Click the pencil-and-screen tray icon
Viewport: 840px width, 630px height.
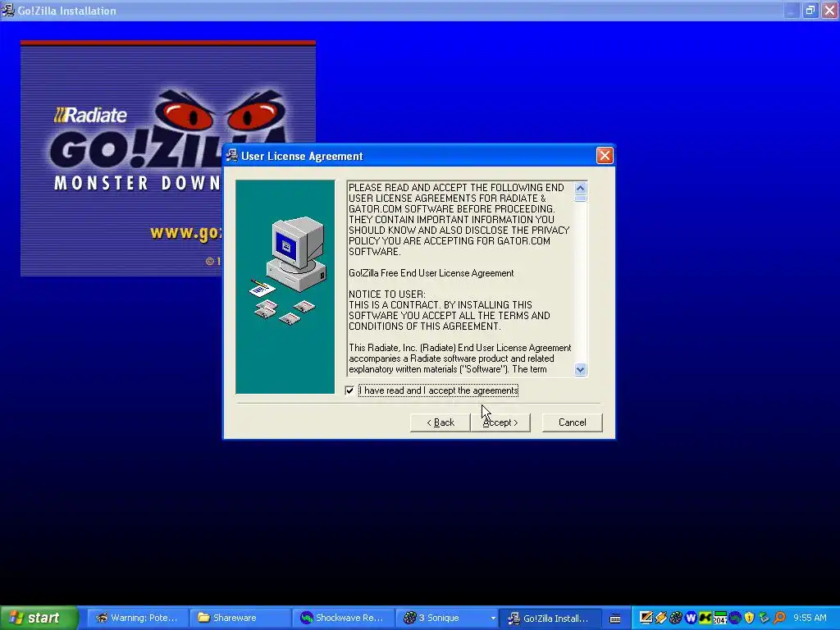(x=646, y=618)
